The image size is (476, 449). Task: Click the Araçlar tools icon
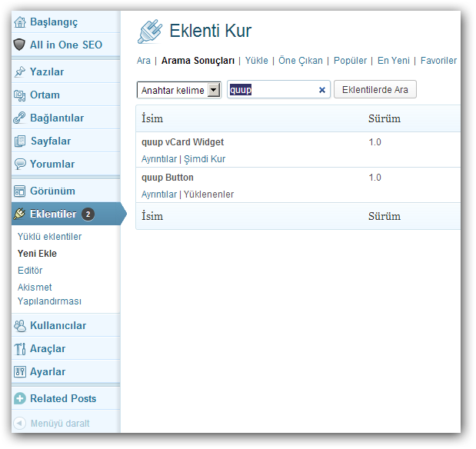click(x=20, y=348)
